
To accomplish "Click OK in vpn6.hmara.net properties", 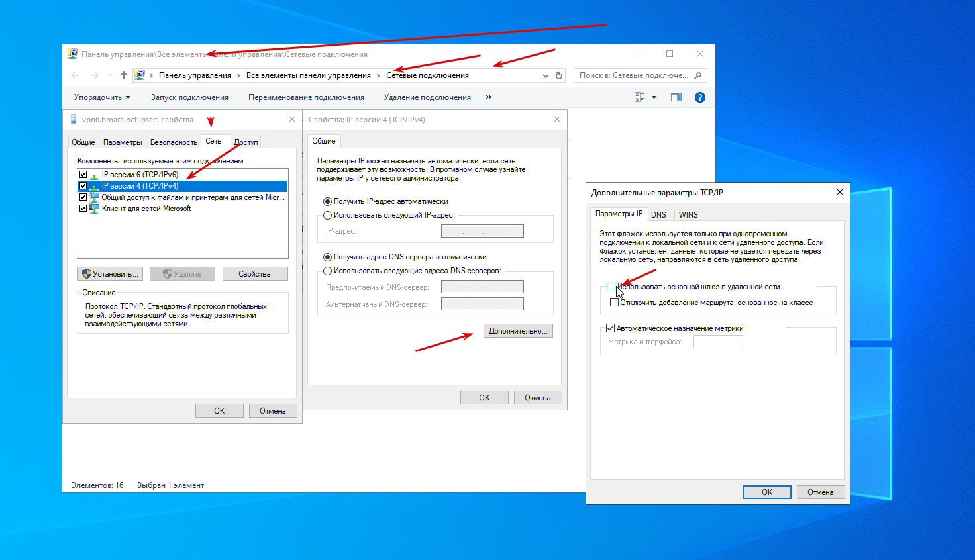I will point(219,411).
